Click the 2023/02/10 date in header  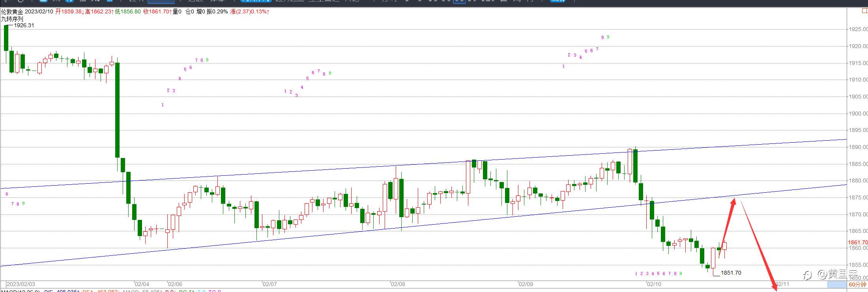point(39,12)
